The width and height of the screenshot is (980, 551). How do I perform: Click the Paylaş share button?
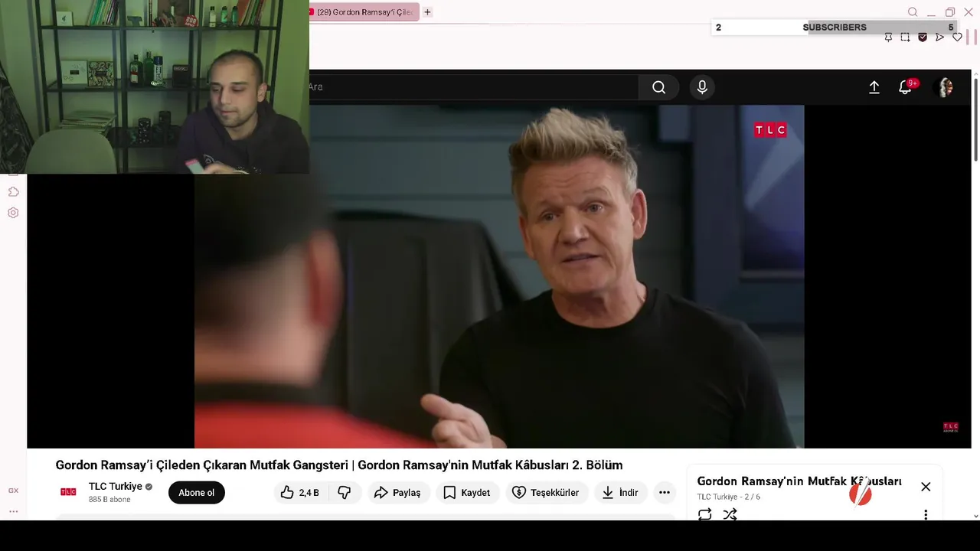click(398, 493)
